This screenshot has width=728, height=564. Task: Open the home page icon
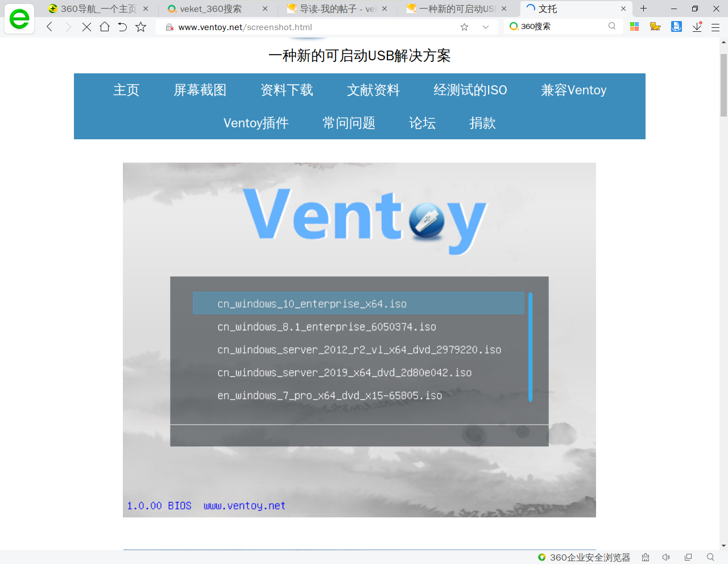[105, 27]
